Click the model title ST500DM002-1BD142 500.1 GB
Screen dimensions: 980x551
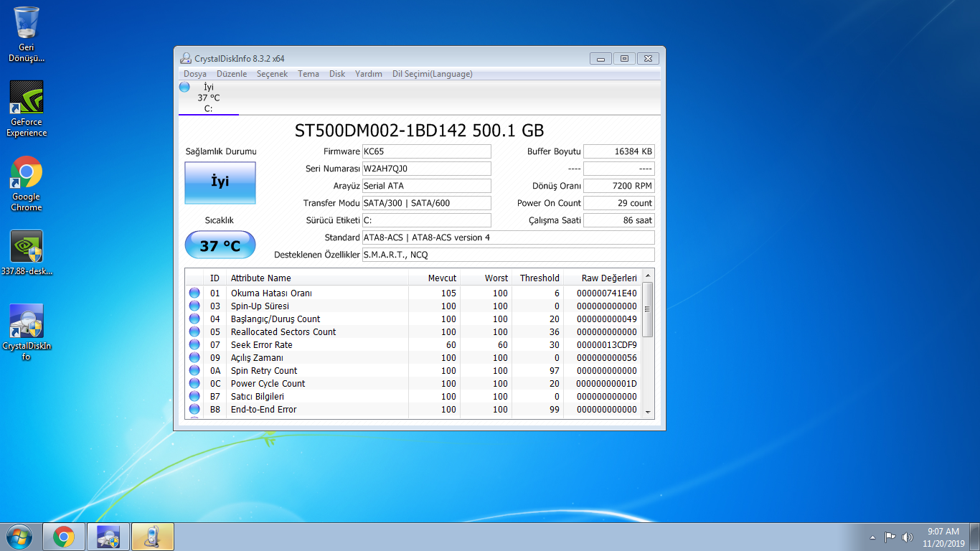coord(420,131)
